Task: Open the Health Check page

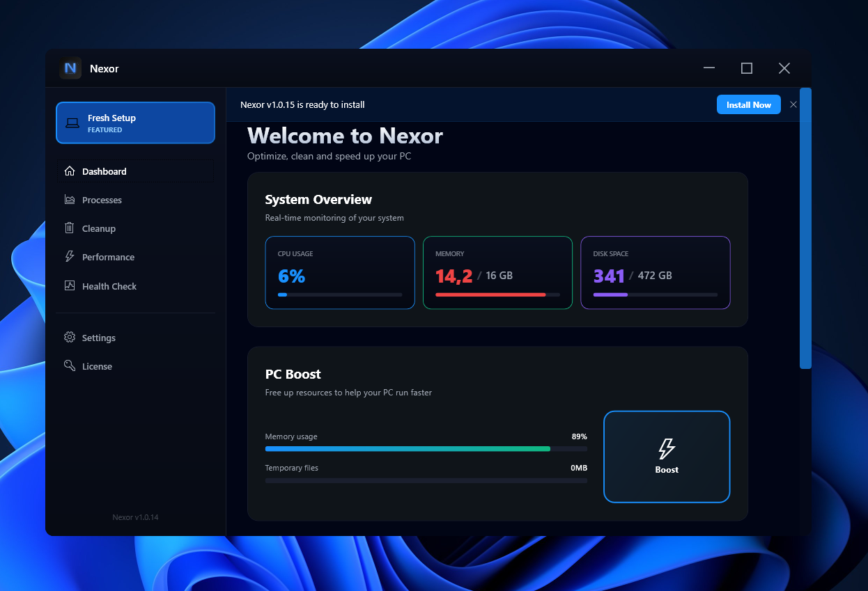Action: 135,286
